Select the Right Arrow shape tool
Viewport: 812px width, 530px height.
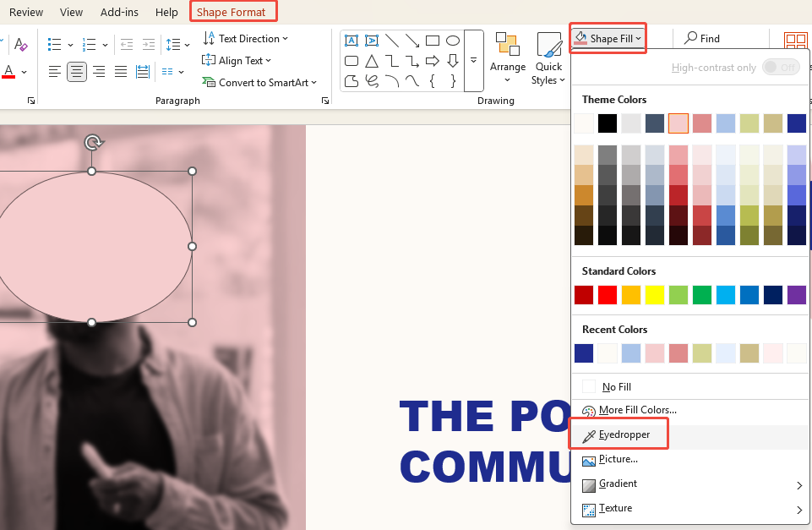tap(433, 60)
